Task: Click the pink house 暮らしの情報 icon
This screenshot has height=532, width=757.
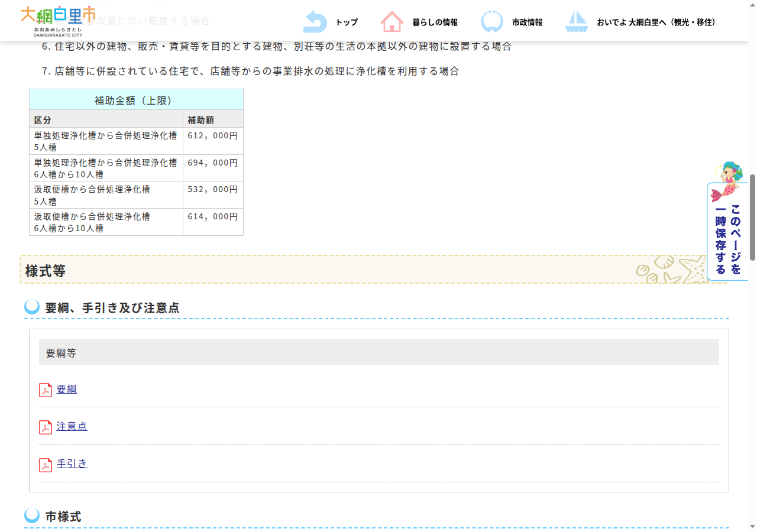Action: 392,22
